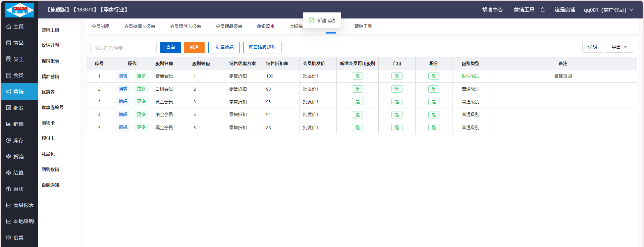Open the 商品 products sidebar icon
The image size is (644, 247).
(9, 43)
